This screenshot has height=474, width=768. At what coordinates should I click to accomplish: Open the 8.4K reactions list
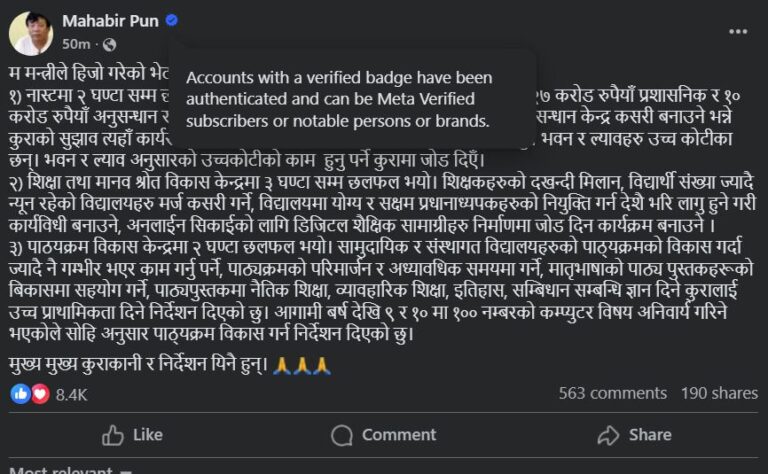(x=71, y=394)
